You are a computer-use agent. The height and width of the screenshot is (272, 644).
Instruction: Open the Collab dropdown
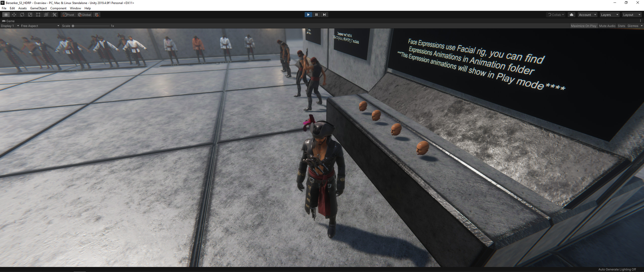pyautogui.click(x=556, y=15)
